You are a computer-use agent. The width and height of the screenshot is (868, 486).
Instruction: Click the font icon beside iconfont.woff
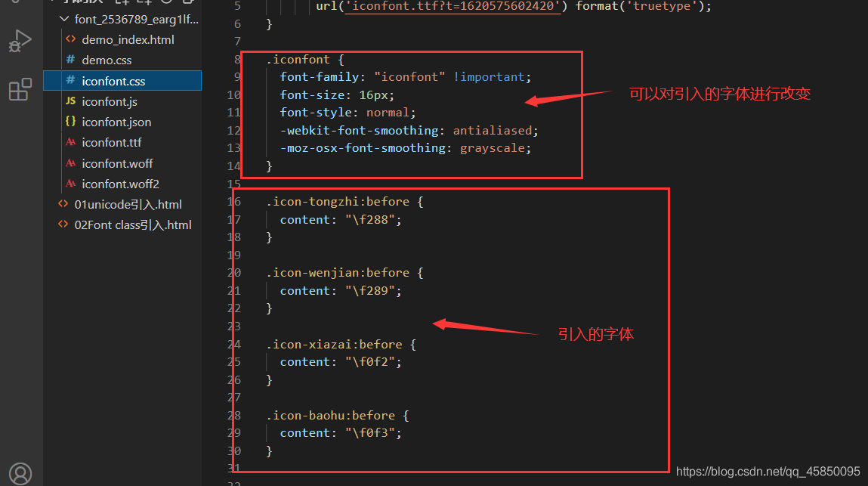click(70, 163)
